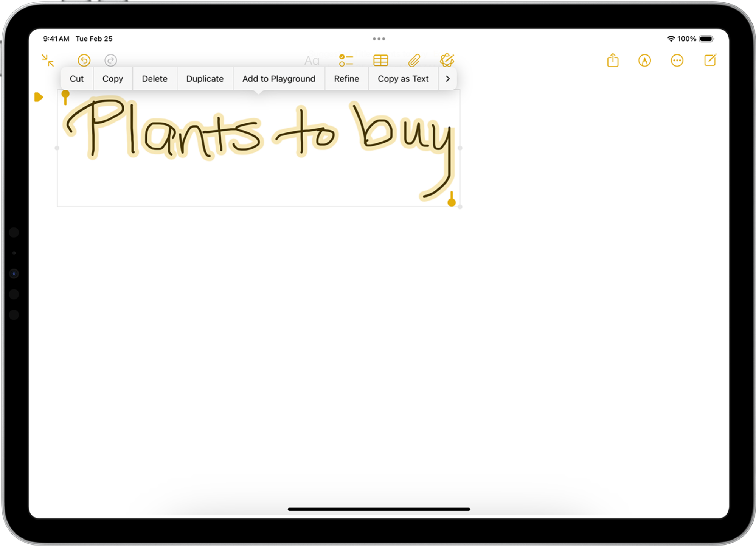
Task: Choose Cut from the context menu
Action: pyautogui.click(x=76, y=79)
